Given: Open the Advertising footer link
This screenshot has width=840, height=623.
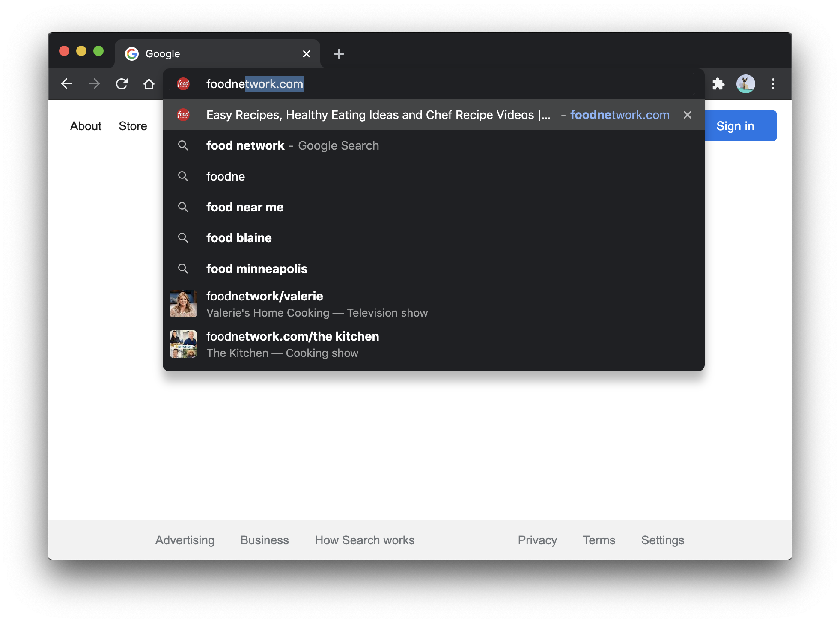Looking at the screenshot, I should pos(185,540).
